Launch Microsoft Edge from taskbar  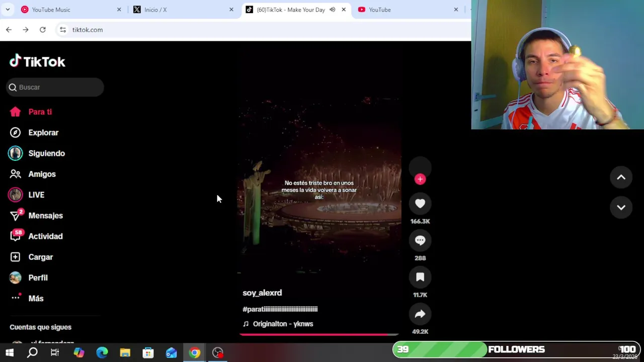pyautogui.click(x=102, y=353)
